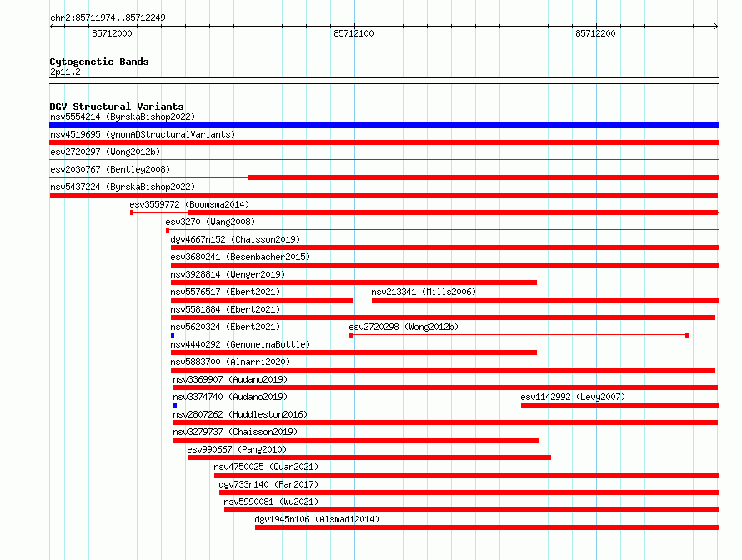Open variant nsv4440292 (GenomeinaBottle)
742x560 pixels.
pos(240,344)
